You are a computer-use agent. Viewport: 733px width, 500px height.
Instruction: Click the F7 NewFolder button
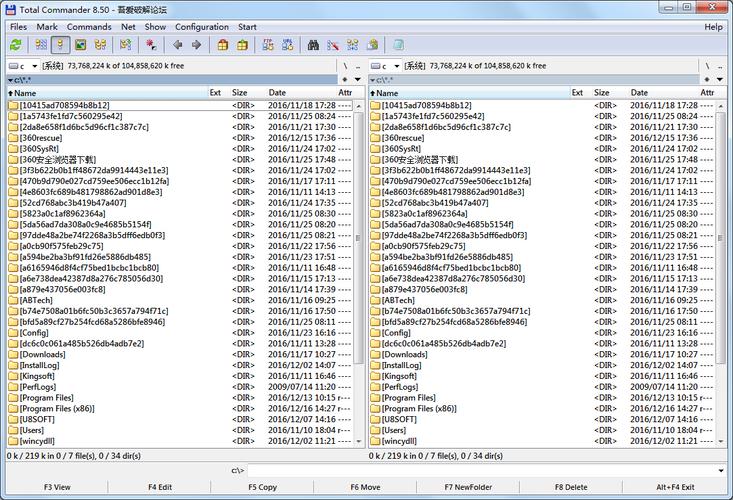pyautogui.click(x=468, y=487)
